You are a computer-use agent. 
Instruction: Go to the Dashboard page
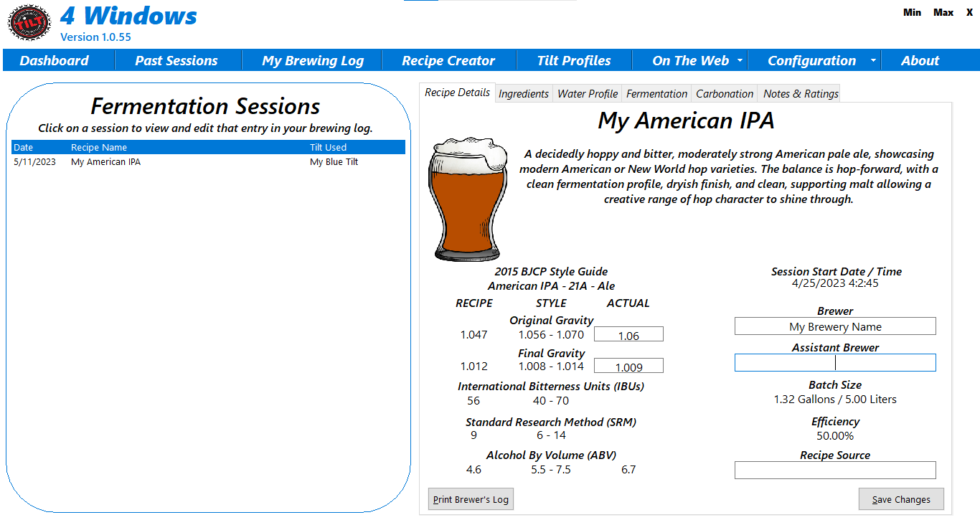[x=58, y=60]
